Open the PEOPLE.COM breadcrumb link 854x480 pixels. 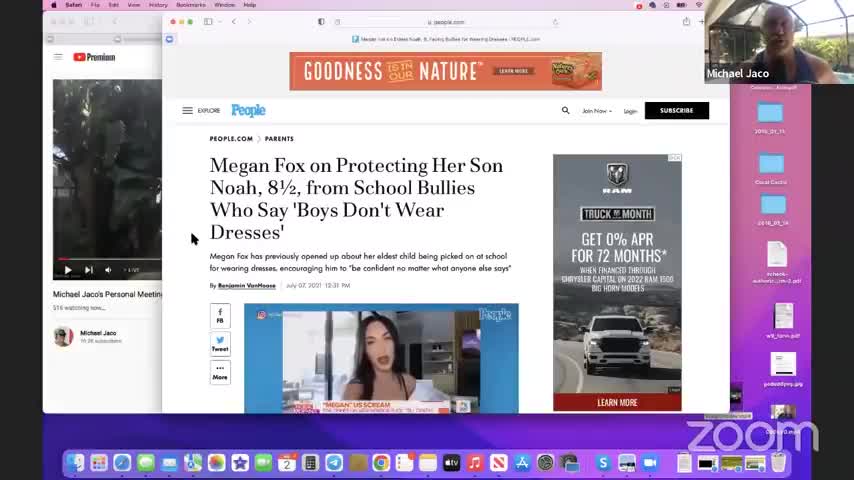pyautogui.click(x=231, y=139)
